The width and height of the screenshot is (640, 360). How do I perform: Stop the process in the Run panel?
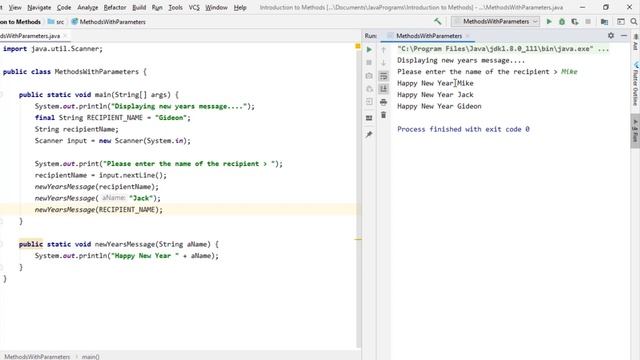369,62
